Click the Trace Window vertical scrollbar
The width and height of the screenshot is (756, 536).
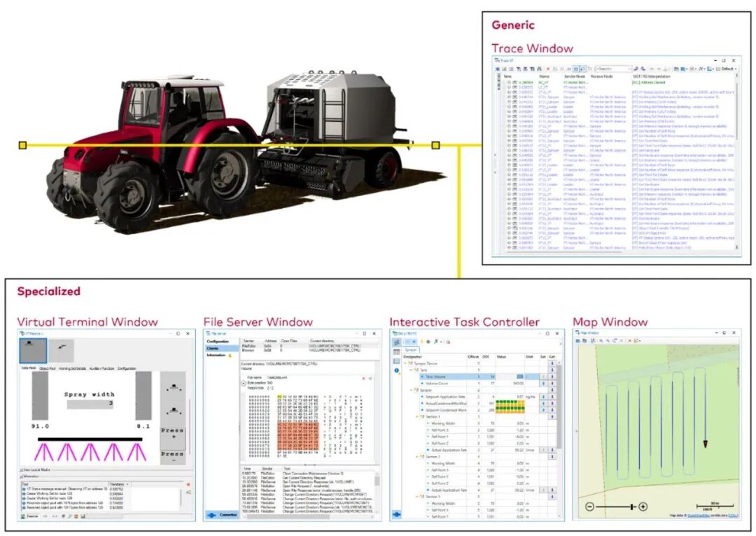click(736, 111)
